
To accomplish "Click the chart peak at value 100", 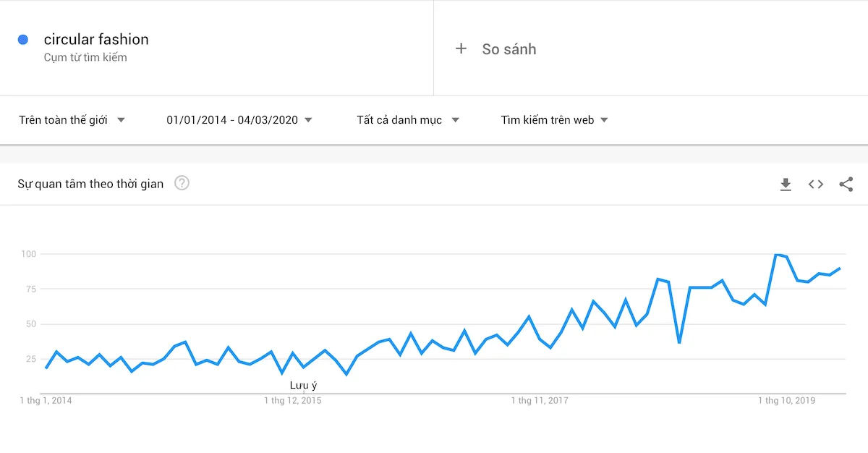I will coord(776,255).
